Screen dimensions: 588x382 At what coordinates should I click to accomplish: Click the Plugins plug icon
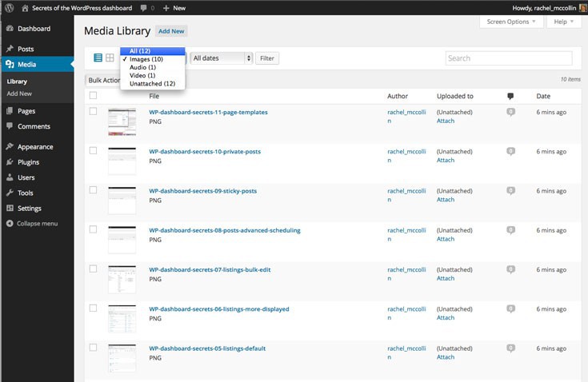click(10, 161)
